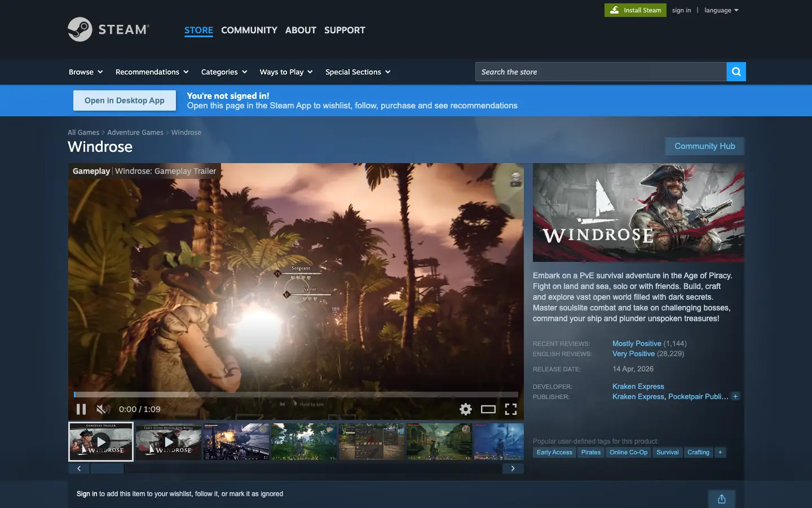Click the plus icon beside publishers

tap(735, 396)
